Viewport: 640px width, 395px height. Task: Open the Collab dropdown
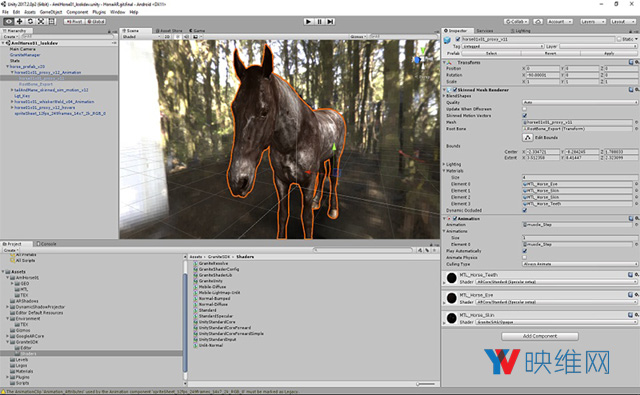point(516,21)
